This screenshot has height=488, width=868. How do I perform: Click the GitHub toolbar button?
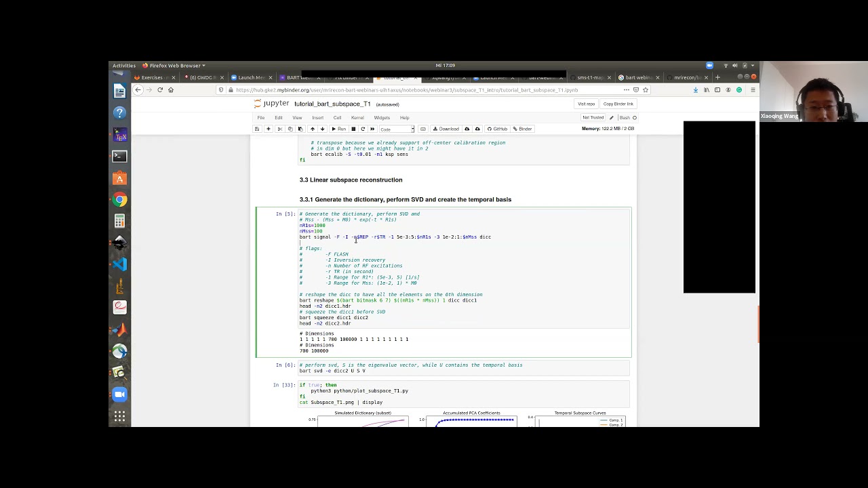pyautogui.click(x=497, y=129)
